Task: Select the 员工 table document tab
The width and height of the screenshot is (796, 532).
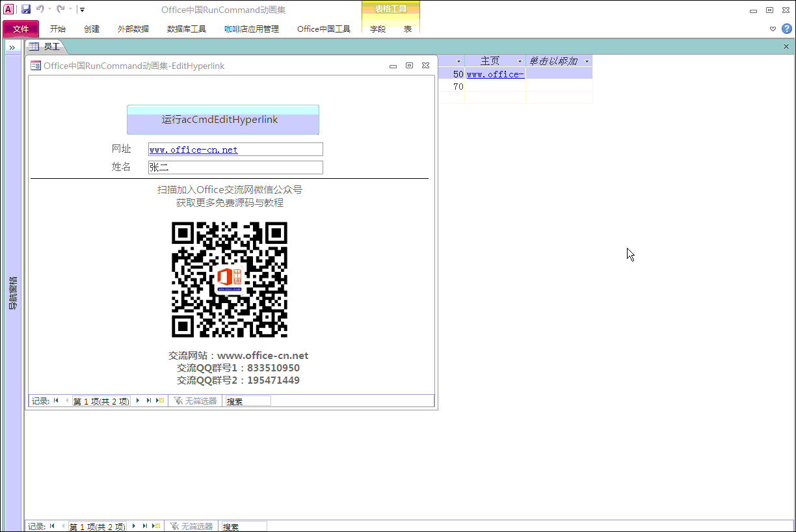Action: coord(46,47)
